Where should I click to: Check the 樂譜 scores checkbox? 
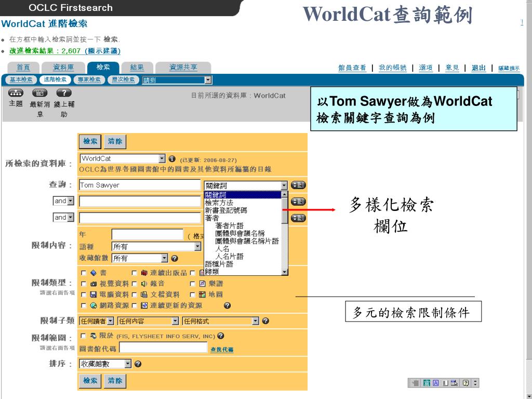pyautogui.click(x=192, y=284)
